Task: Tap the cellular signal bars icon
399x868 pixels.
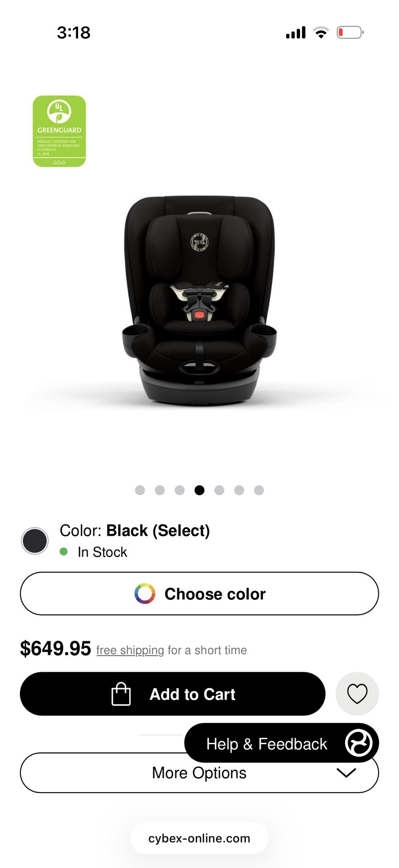Action: [x=296, y=33]
